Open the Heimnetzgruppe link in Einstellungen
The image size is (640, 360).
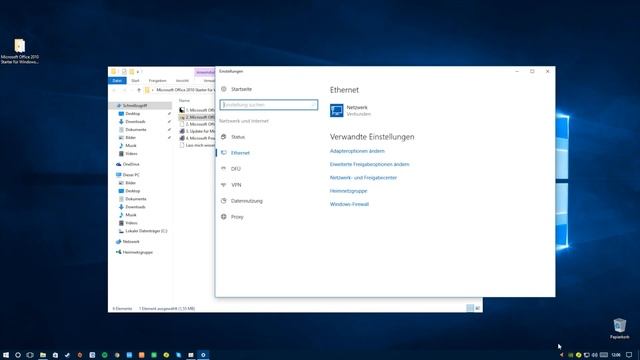pyautogui.click(x=349, y=191)
